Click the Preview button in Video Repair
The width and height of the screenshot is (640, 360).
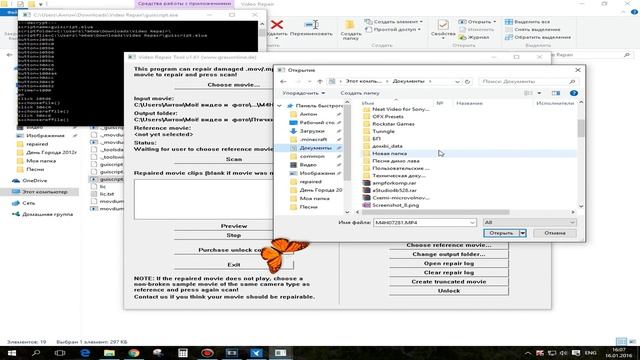233,226
